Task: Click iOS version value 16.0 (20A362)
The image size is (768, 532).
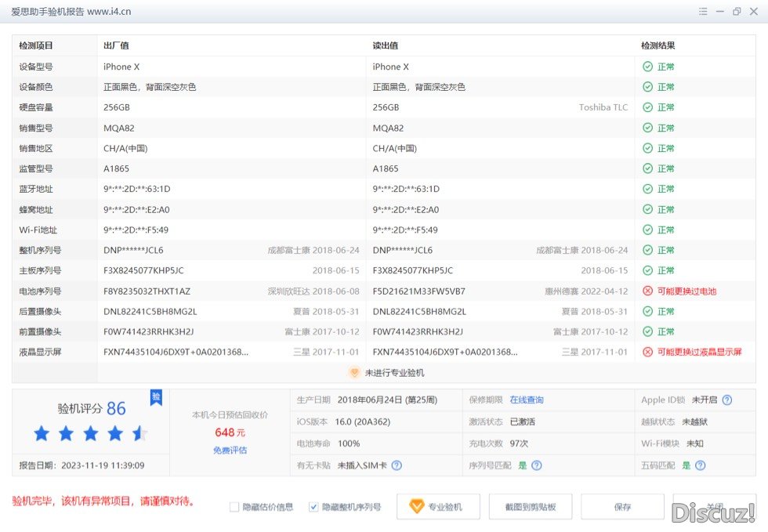Action: [362, 422]
